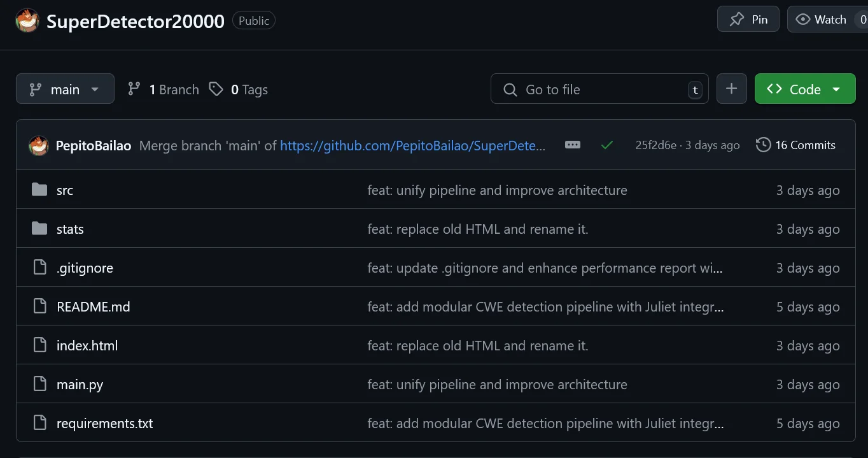Image resolution: width=868 pixels, height=458 pixels.
Task: Expand the commit message ellipsis button
Action: click(573, 145)
